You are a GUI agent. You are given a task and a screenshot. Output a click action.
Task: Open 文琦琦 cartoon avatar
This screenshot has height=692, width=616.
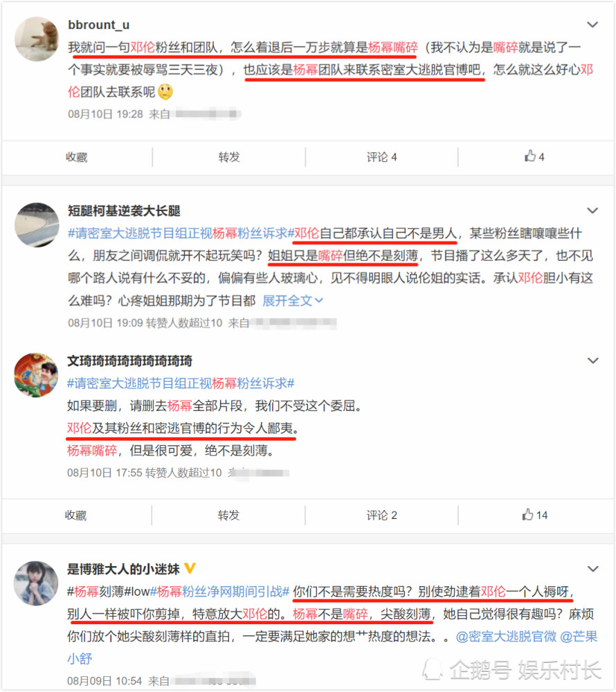pyautogui.click(x=36, y=374)
